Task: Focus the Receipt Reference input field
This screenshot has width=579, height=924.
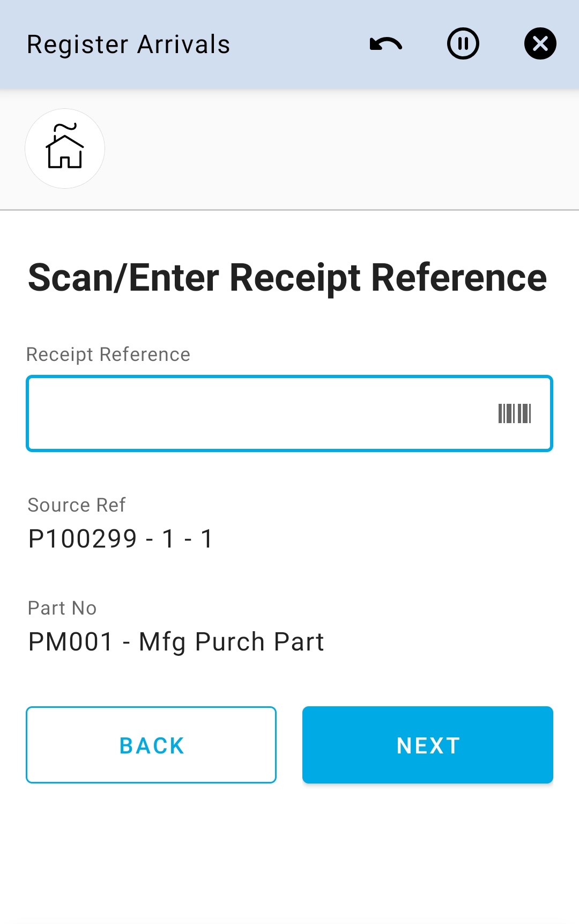Action: [x=257, y=413]
